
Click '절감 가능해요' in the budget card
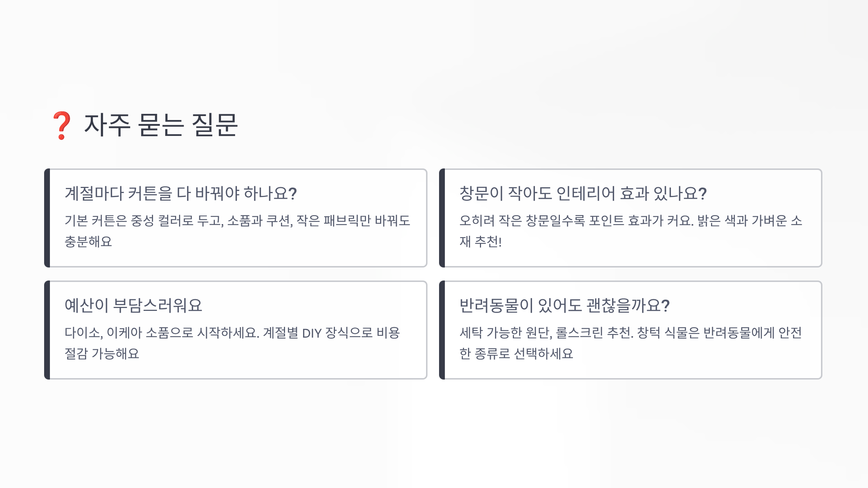pos(102,354)
